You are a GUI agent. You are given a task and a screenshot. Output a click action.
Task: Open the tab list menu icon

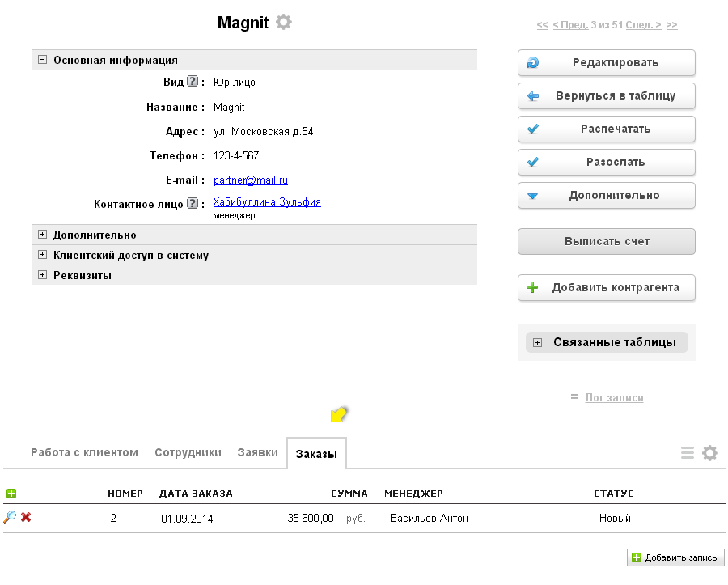click(688, 453)
